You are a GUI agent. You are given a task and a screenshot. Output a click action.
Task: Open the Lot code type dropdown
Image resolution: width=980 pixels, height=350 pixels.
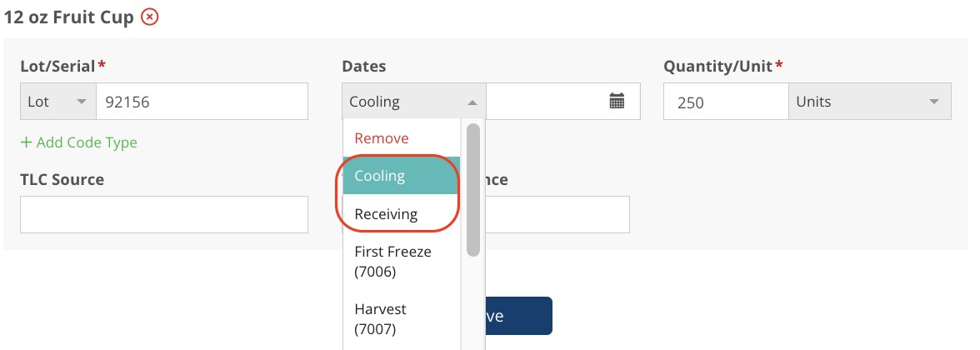point(57,102)
